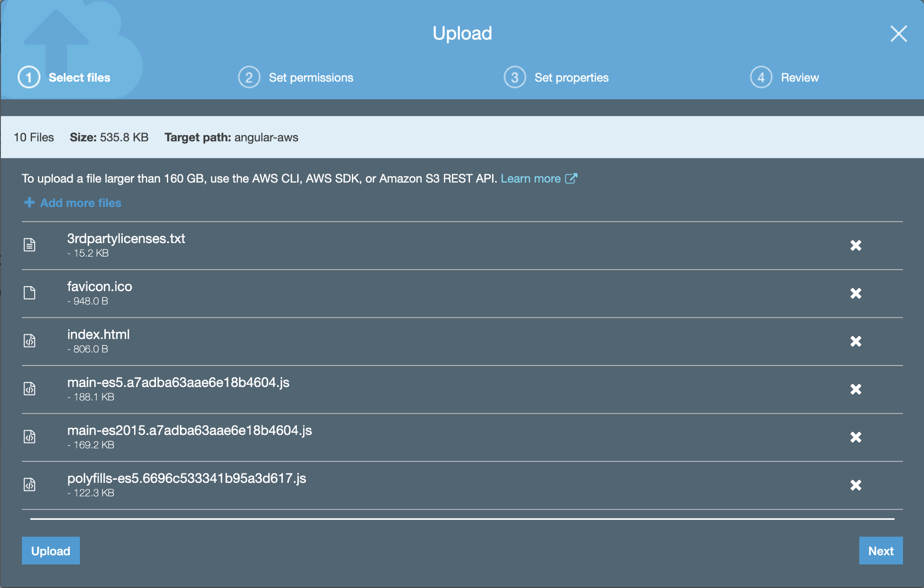Click Next to continue
This screenshot has width=924, height=588.
point(881,551)
